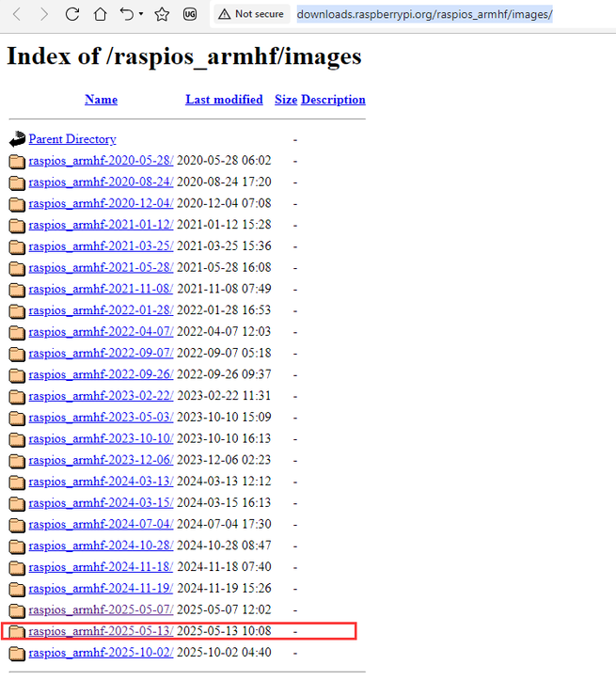Click the Parent Directory back icon

click(17, 139)
